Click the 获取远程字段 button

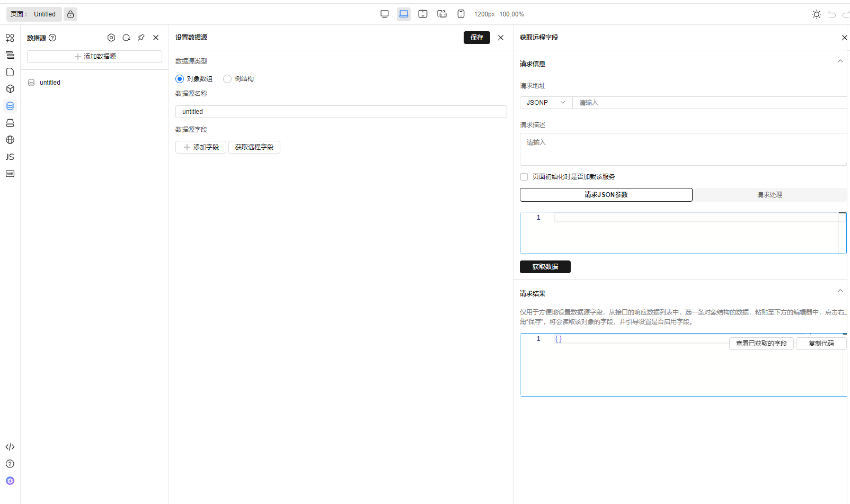click(254, 147)
